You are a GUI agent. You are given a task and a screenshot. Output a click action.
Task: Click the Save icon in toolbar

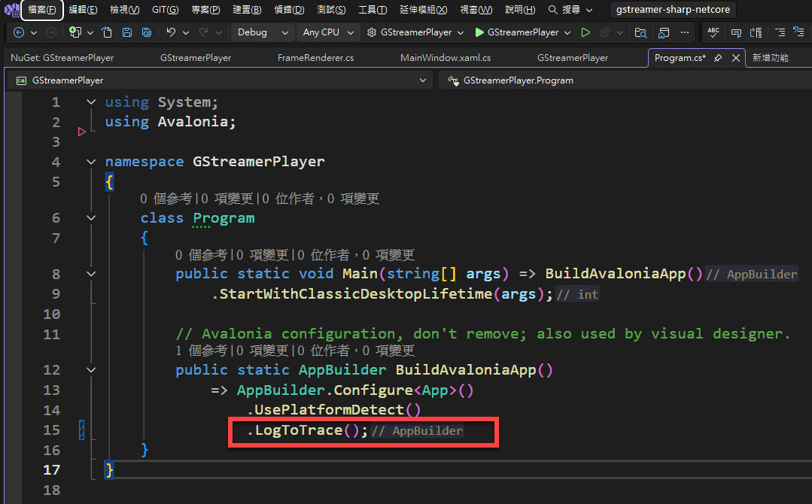(x=127, y=32)
